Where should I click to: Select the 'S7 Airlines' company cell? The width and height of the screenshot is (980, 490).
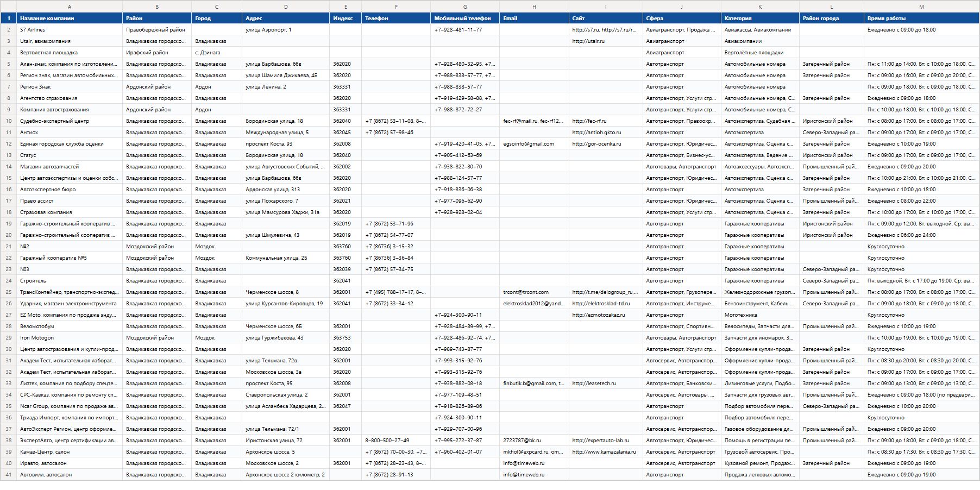pyautogui.click(x=70, y=30)
